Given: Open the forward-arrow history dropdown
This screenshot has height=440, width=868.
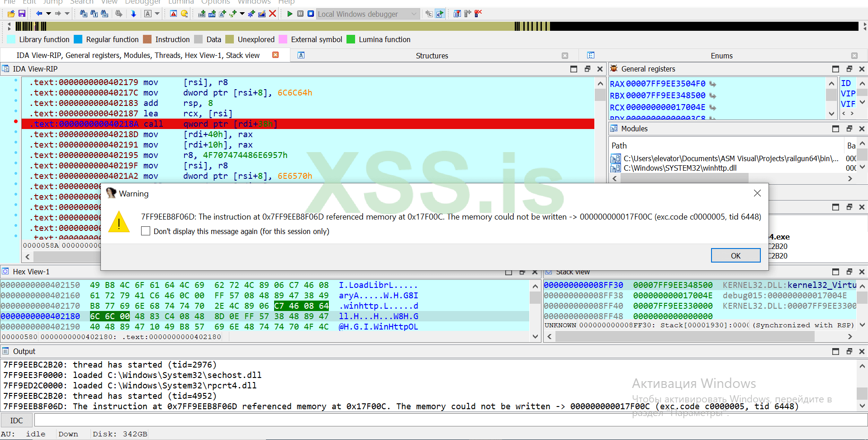Looking at the screenshot, I should 67,14.
